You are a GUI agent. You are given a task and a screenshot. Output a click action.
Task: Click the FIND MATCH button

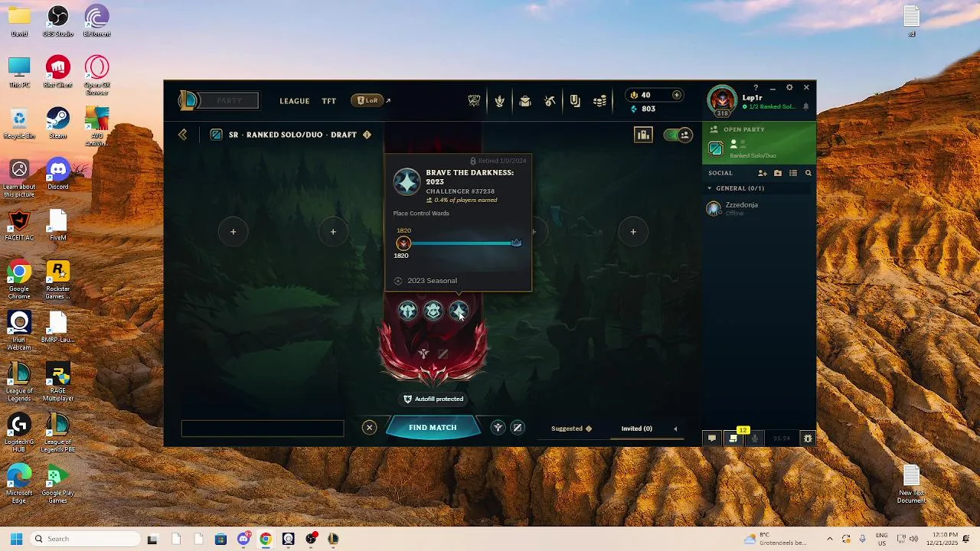433,428
